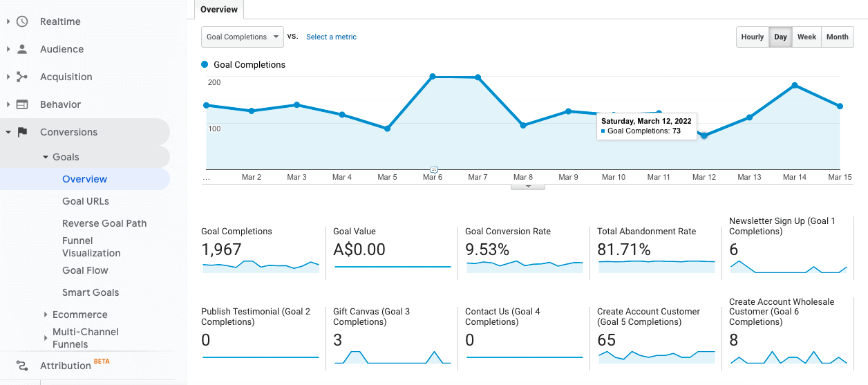This screenshot has height=385, width=868.
Task: Switch chart granularity to Week
Action: click(x=806, y=37)
